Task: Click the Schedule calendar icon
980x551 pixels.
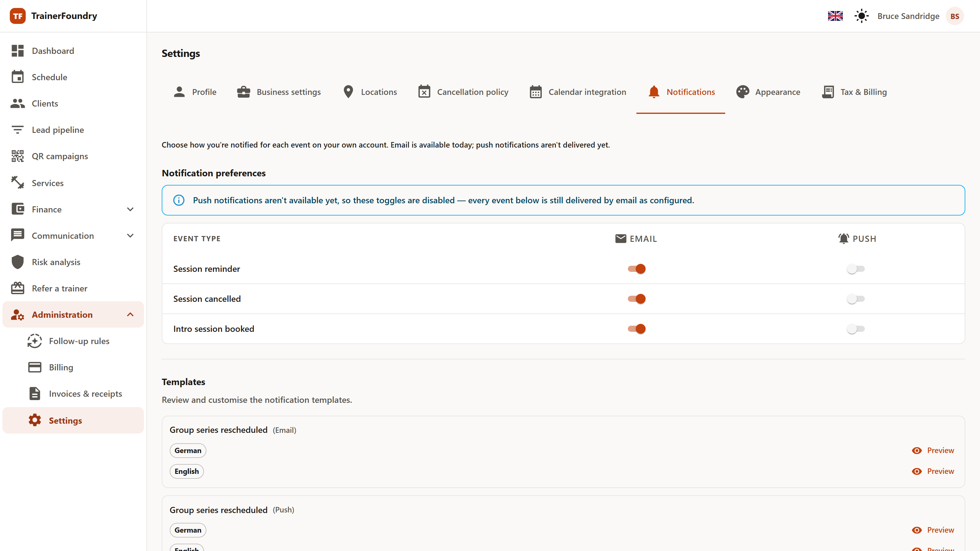Action: (17, 77)
